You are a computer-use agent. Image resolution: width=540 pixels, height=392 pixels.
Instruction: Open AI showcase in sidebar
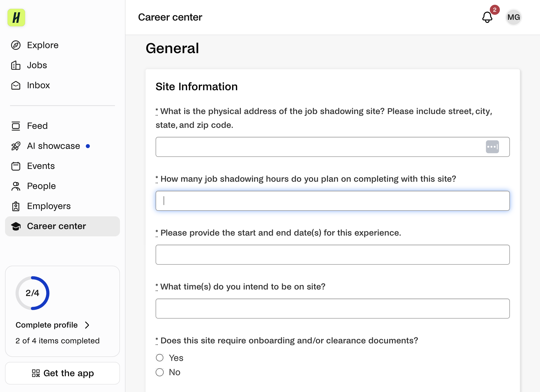[x=62, y=146]
